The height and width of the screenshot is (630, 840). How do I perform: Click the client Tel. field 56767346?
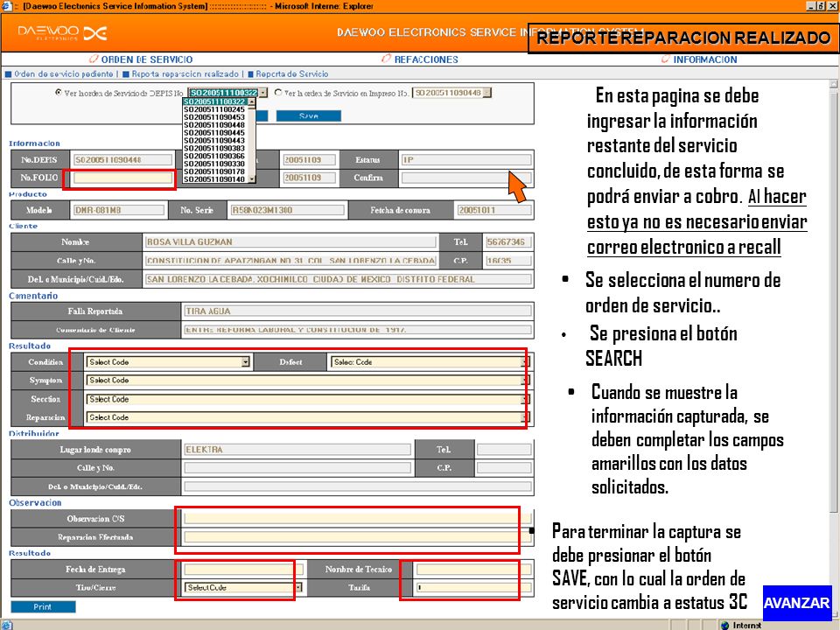click(x=507, y=241)
